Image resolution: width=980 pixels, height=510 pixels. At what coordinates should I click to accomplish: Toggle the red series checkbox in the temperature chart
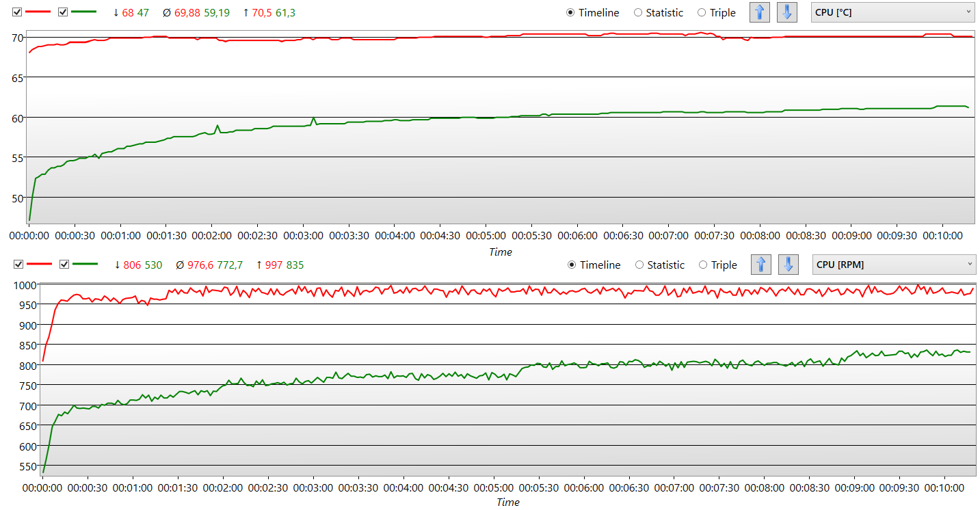click(x=17, y=12)
